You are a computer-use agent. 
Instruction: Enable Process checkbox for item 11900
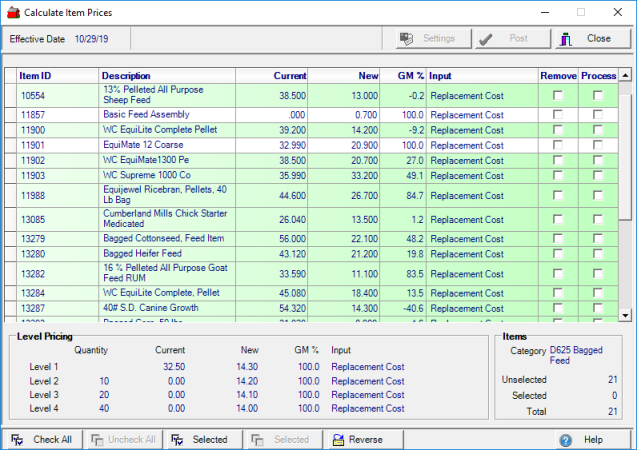click(x=598, y=130)
